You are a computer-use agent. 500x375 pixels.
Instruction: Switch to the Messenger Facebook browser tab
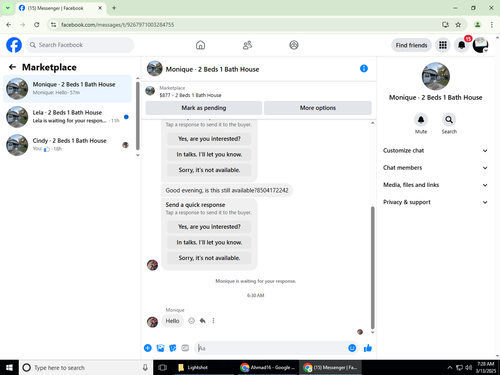(x=60, y=8)
